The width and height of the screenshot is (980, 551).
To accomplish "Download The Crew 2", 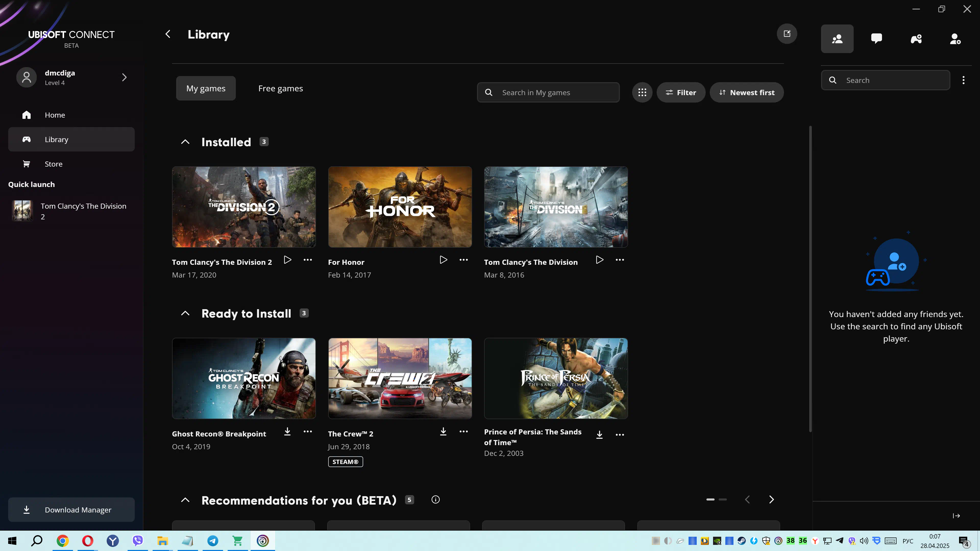I will 444,431.
